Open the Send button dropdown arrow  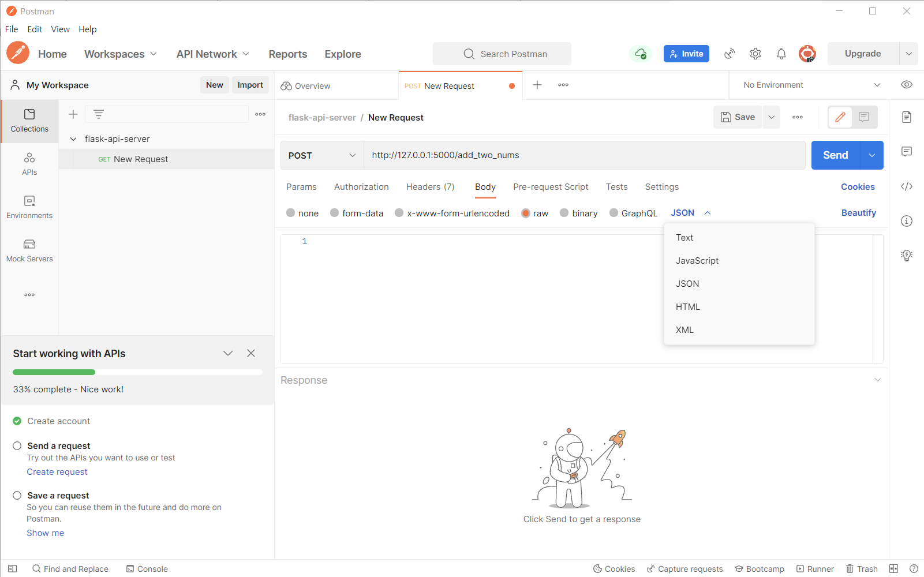tap(872, 155)
